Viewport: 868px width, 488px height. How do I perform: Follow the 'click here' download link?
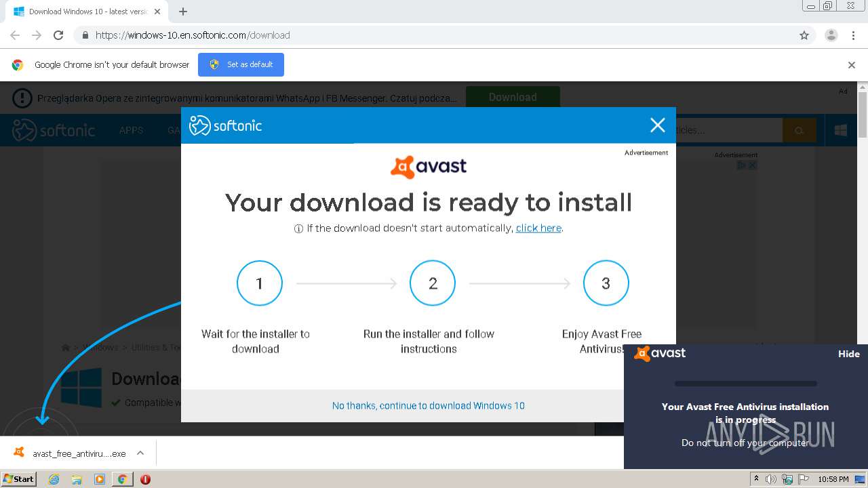point(538,228)
